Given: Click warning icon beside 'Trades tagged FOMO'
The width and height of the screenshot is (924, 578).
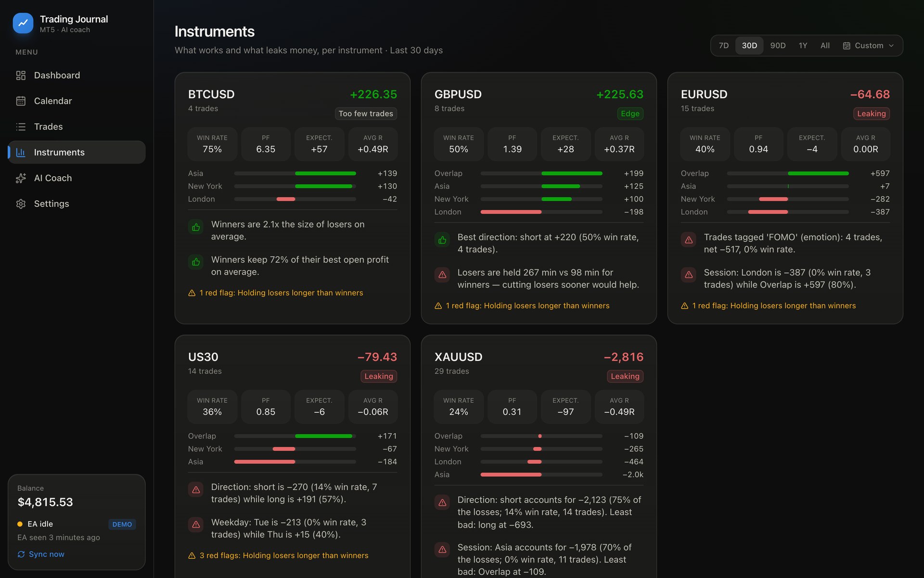Looking at the screenshot, I should tap(689, 240).
